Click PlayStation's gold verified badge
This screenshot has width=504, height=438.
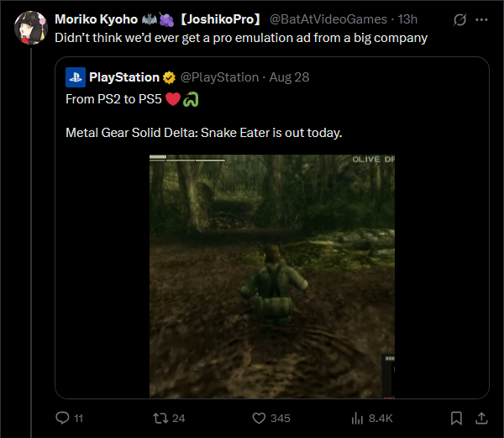click(x=169, y=77)
